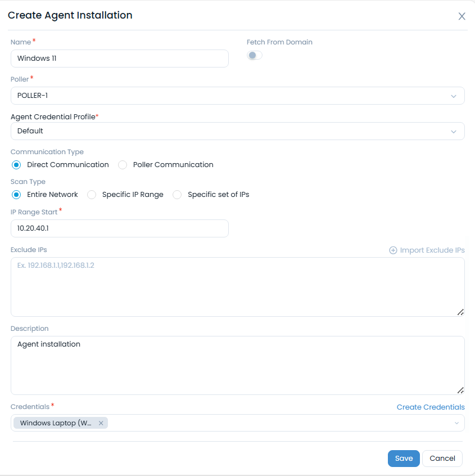Open the Poller dropdown

(x=454, y=96)
